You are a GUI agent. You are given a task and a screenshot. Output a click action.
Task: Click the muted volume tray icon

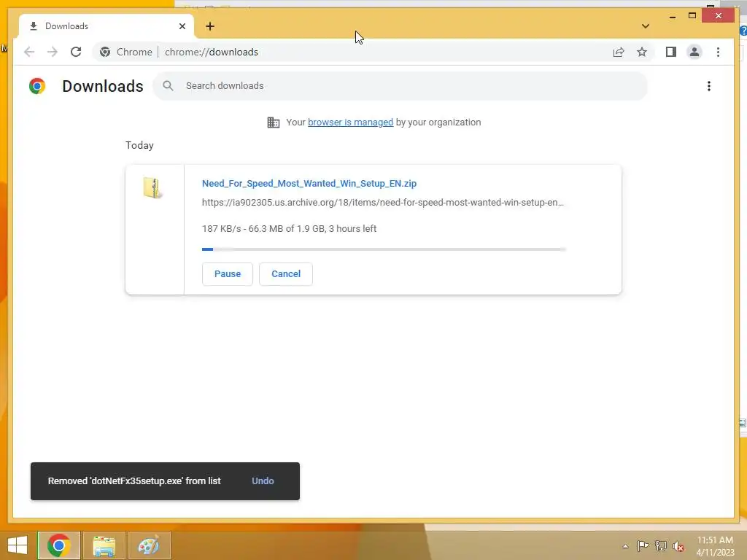pyautogui.click(x=678, y=546)
